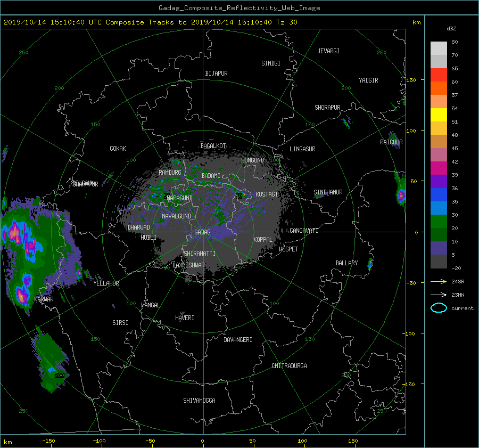
Task: Click the HUBLI city label
Action: pos(148,237)
